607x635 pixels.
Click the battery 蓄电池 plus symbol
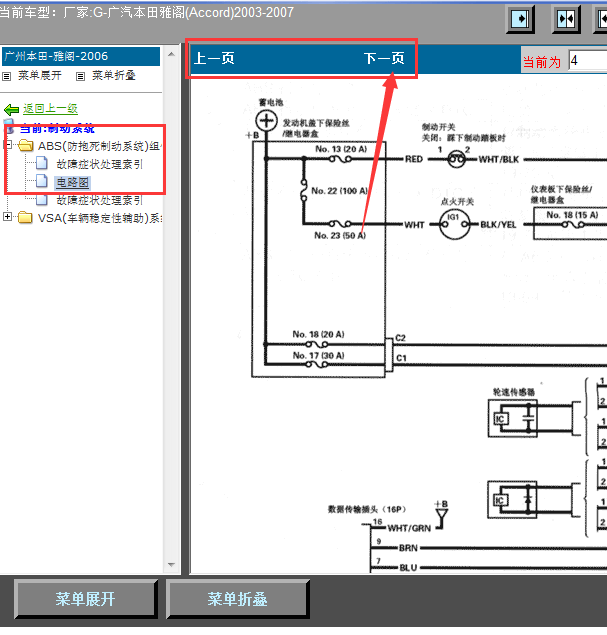[266, 121]
